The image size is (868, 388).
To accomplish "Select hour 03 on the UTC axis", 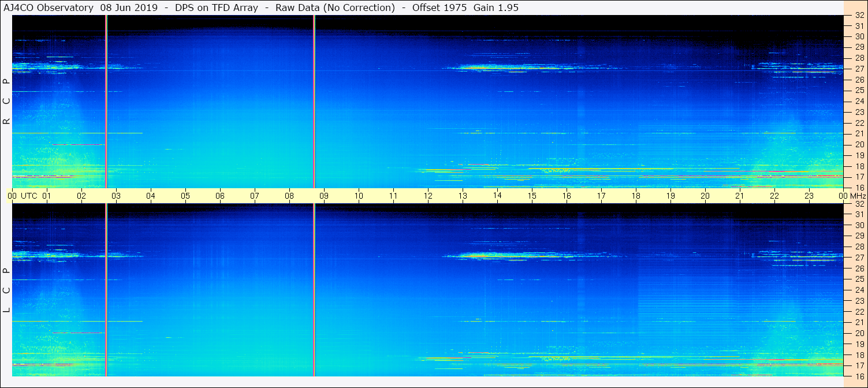I will coord(116,196).
